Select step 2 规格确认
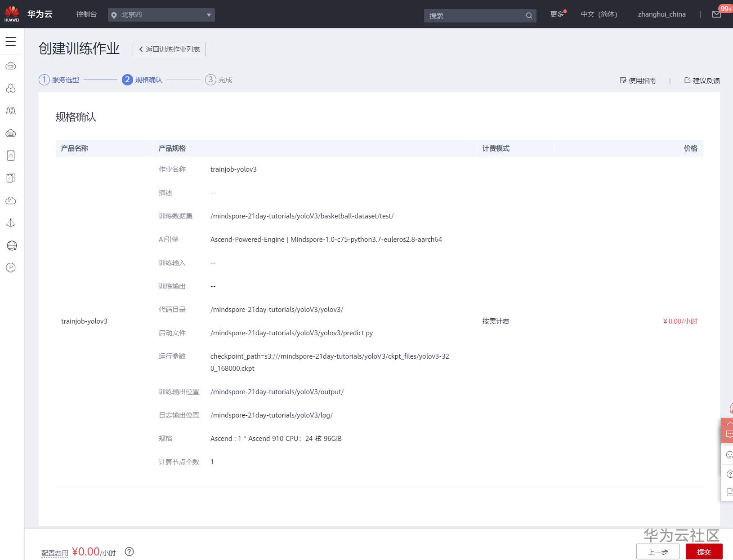 142,80
